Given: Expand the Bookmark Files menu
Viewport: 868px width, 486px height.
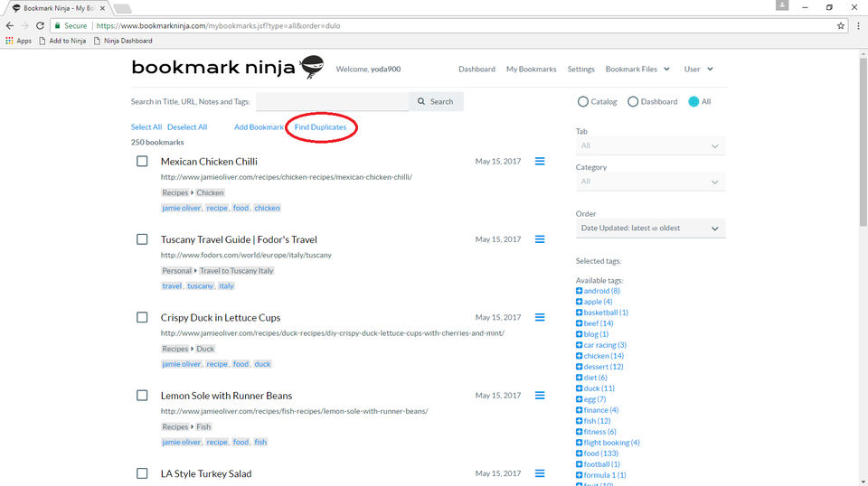Looking at the screenshot, I should click(637, 70).
